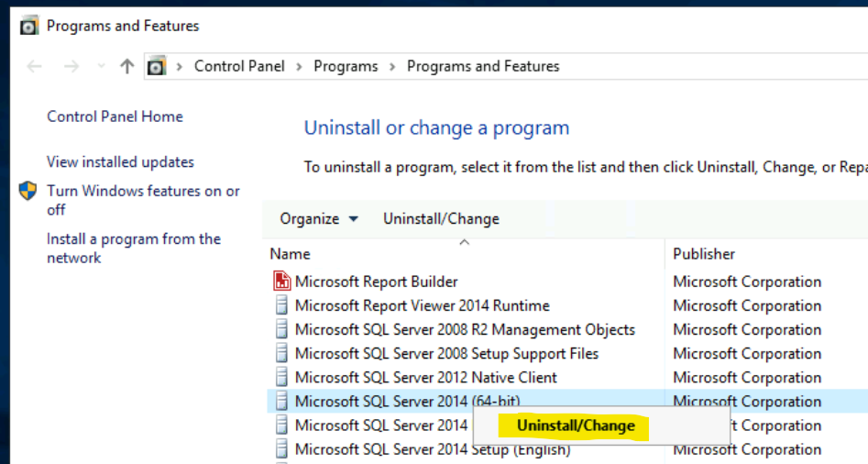Open the recent locations dropdown arrow
This screenshot has width=868, height=464.
pyautogui.click(x=101, y=66)
